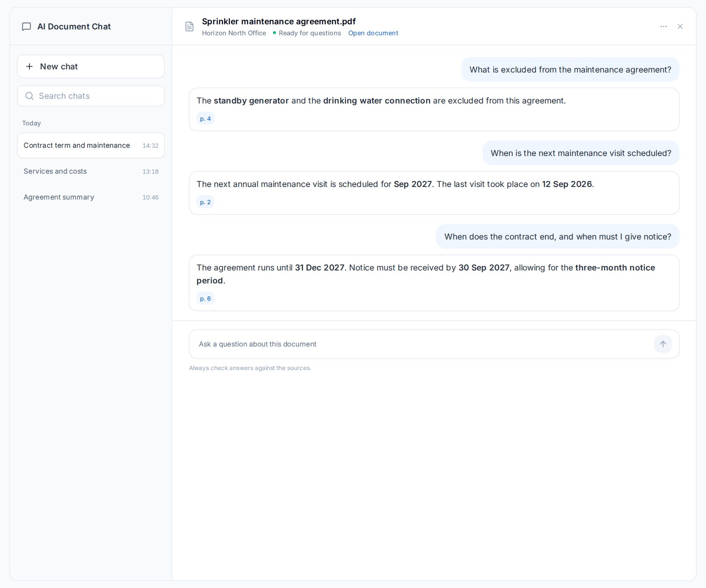Viewport: 706px width, 588px height.
Task: Click the plus icon in New chat
Action: 29,67
